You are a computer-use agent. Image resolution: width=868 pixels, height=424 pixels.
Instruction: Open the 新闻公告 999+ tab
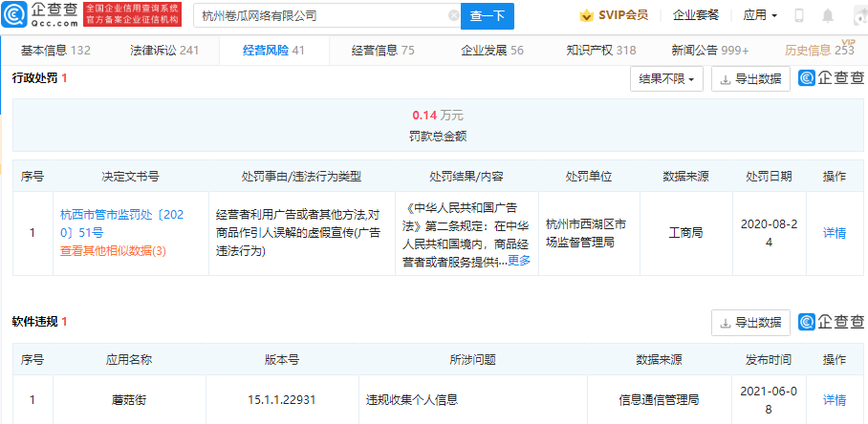pos(709,51)
